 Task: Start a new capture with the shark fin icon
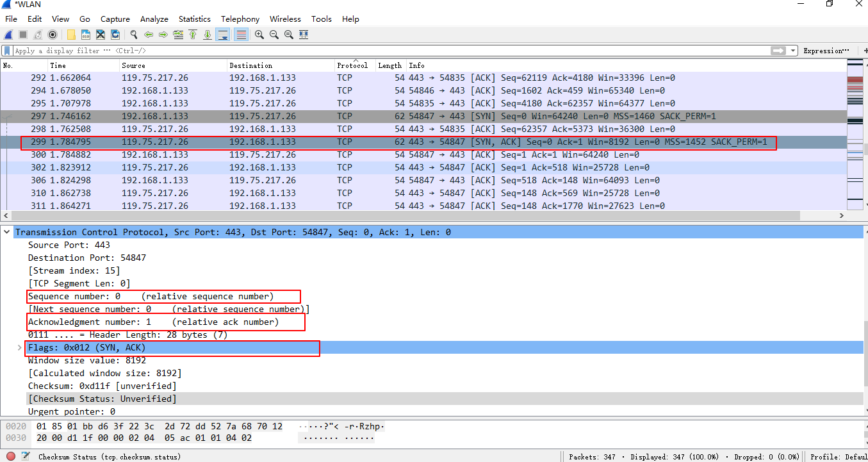coord(9,35)
